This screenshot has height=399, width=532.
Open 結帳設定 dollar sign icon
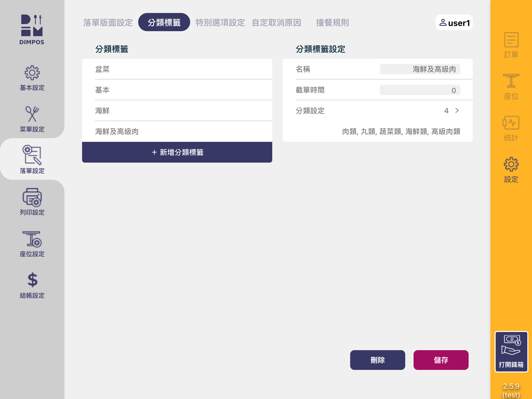pos(32,280)
